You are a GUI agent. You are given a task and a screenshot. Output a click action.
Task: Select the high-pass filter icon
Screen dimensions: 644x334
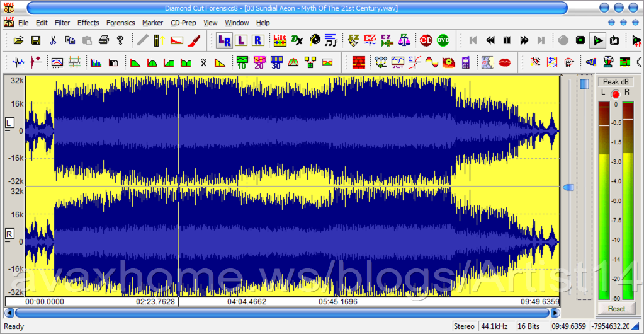coord(169,62)
